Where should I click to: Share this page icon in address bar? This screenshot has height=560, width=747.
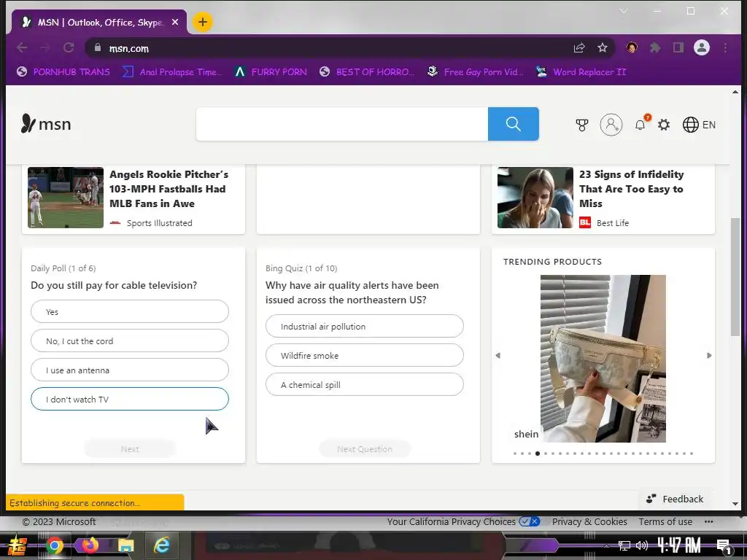pyautogui.click(x=578, y=47)
